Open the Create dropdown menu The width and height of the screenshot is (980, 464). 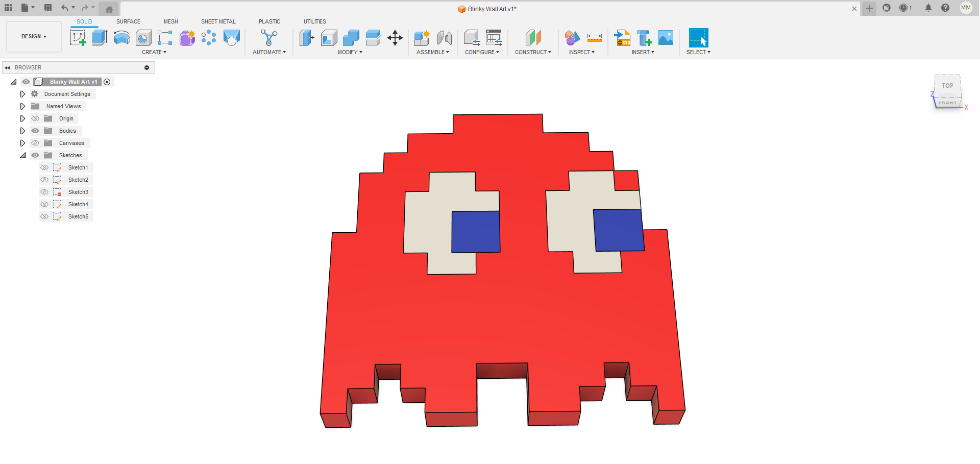[x=154, y=52]
